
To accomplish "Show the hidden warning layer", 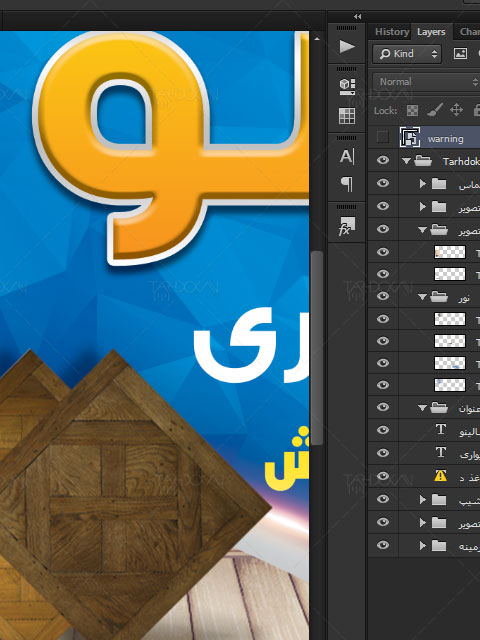I will (382, 137).
